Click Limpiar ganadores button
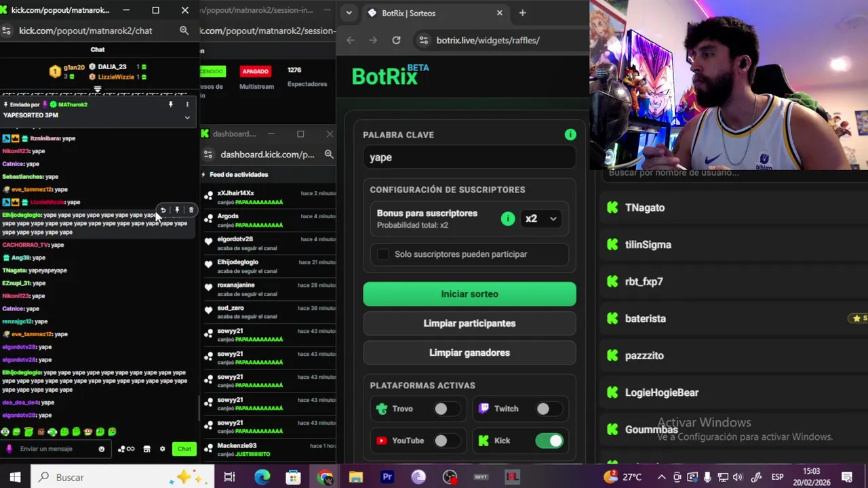868x488 pixels. [469, 352]
